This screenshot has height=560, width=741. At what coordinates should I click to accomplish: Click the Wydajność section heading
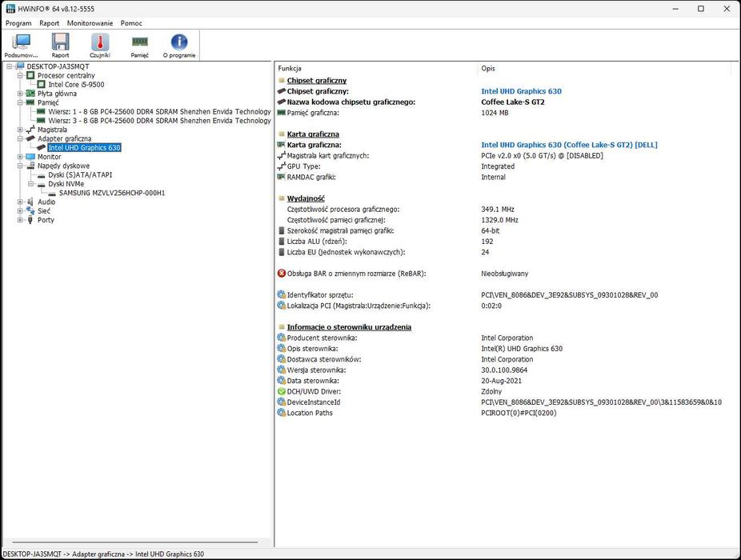tap(306, 198)
